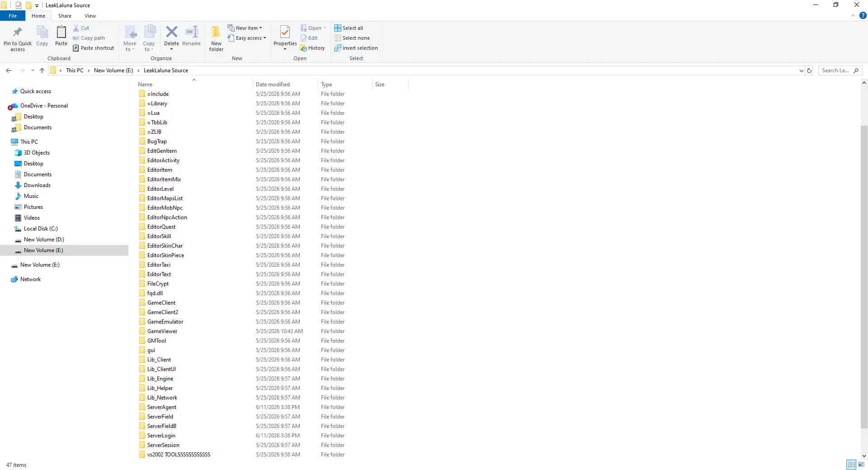Select the BugTrap folder
Screen dimensions: 868x470
coord(157,141)
